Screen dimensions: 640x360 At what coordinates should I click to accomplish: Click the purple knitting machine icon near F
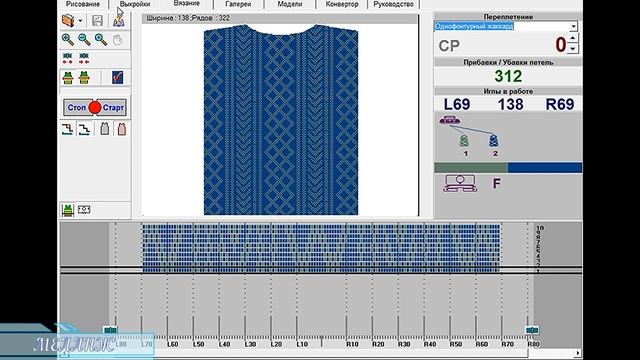pyautogui.click(x=460, y=183)
